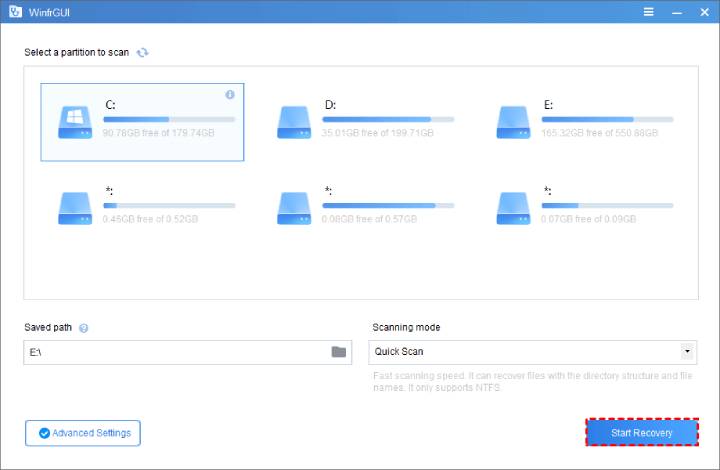Screen dimensions: 720x470
Task: Open the hamburger menu in title bar
Action: (648, 12)
